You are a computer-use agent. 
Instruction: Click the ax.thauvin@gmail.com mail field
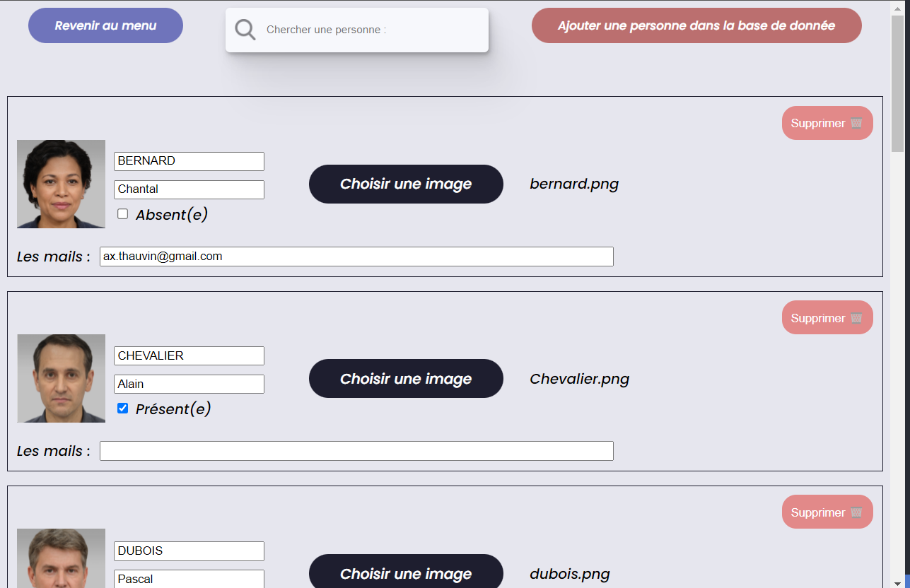coord(356,257)
